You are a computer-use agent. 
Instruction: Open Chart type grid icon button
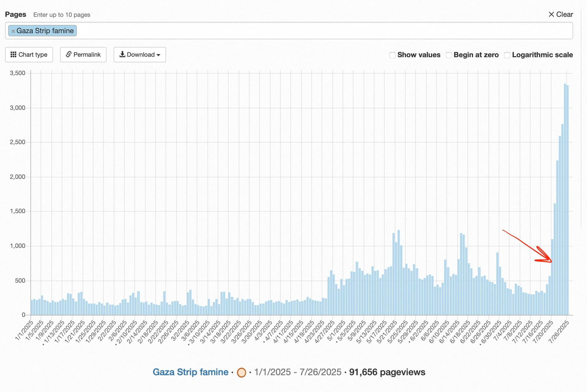[x=13, y=55]
